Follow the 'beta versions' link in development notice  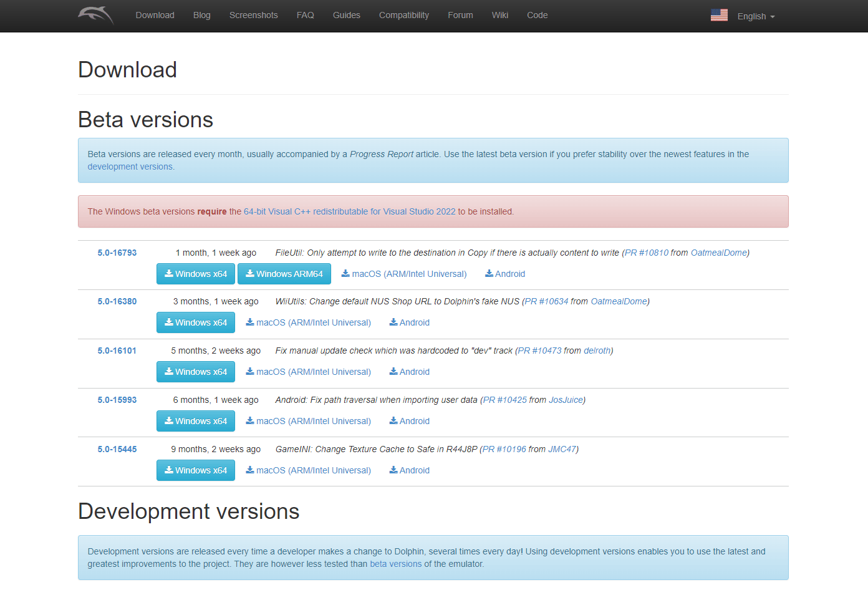click(x=396, y=564)
